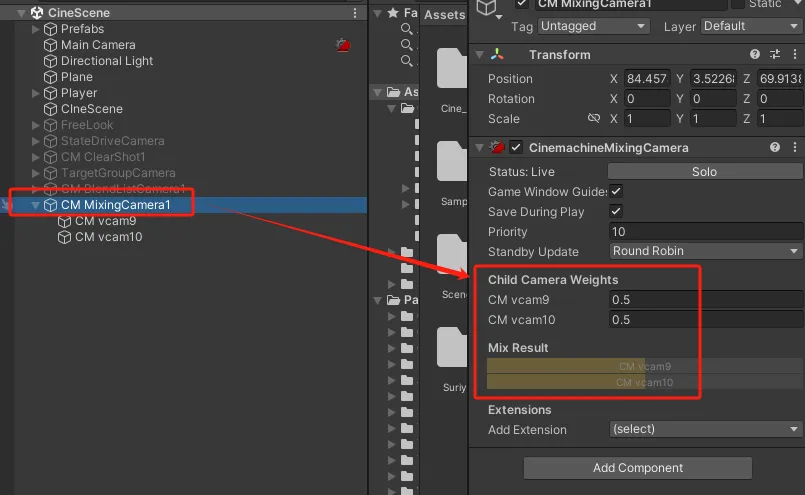Expand the Prefabs object

[x=35, y=29]
